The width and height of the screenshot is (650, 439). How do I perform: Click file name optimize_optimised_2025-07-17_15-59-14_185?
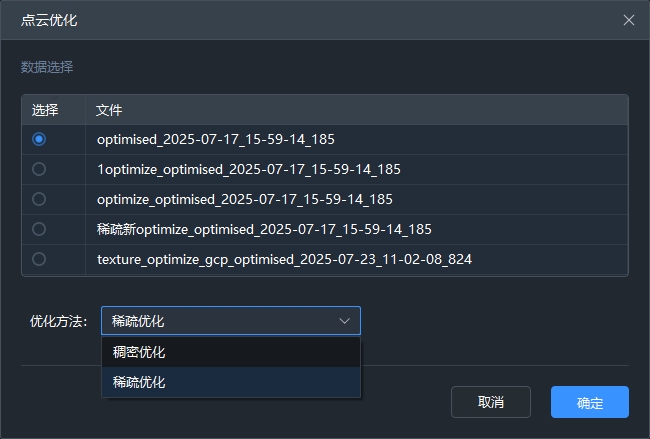(x=244, y=199)
